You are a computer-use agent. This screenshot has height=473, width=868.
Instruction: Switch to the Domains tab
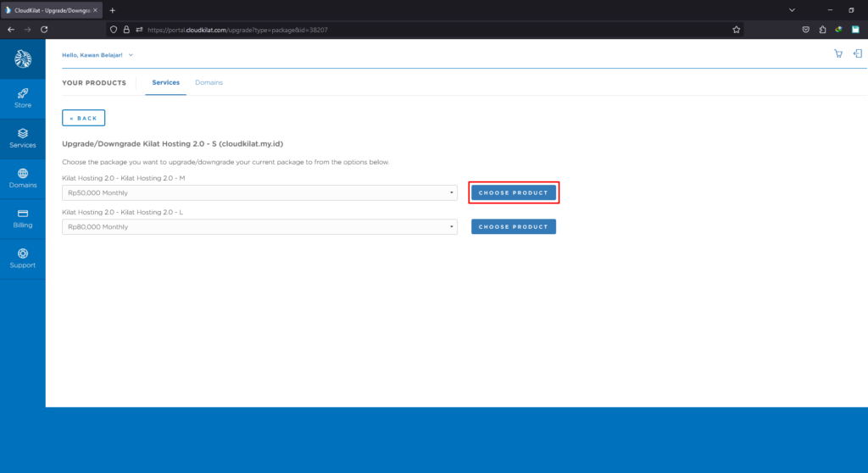click(x=209, y=82)
